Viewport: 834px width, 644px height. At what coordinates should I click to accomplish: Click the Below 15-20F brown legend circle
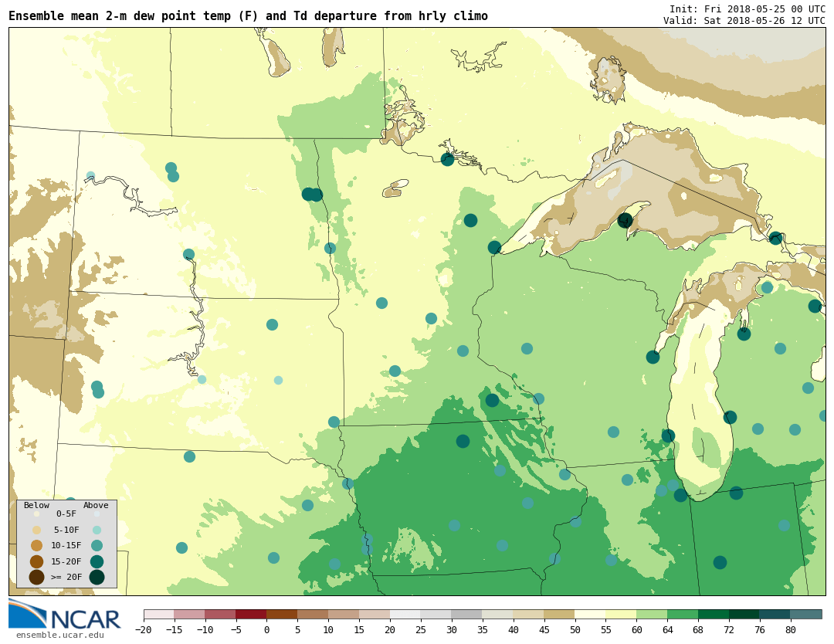[x=37, y=561]
